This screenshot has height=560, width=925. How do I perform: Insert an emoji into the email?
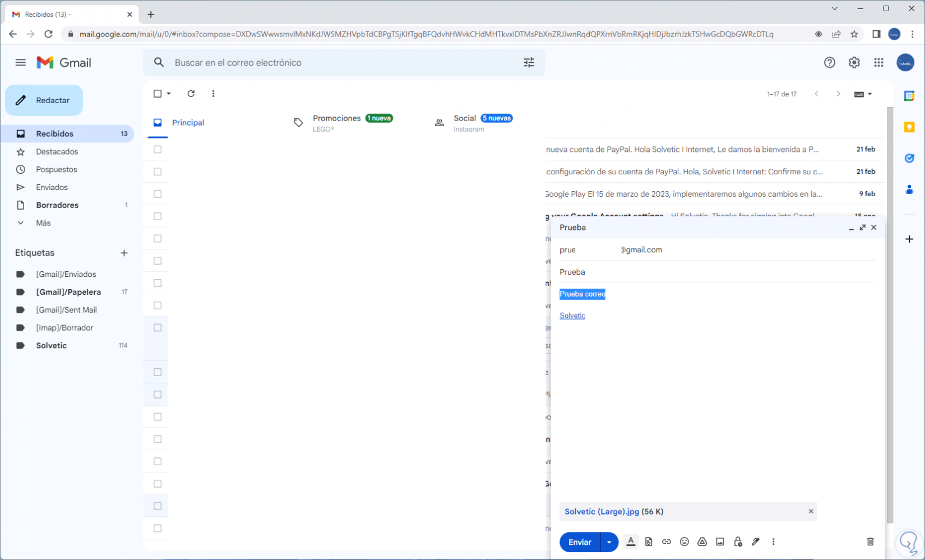(684, 542)
